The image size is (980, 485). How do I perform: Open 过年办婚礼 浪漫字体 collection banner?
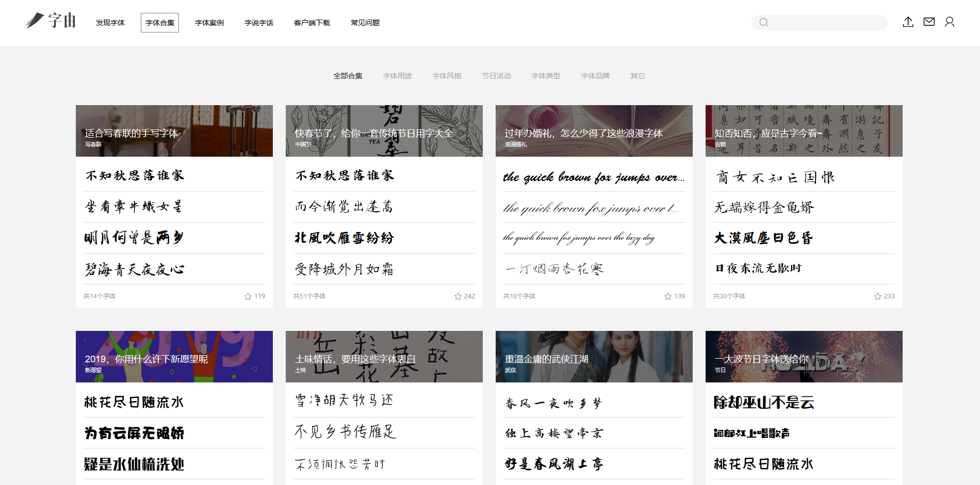[594, 131]
